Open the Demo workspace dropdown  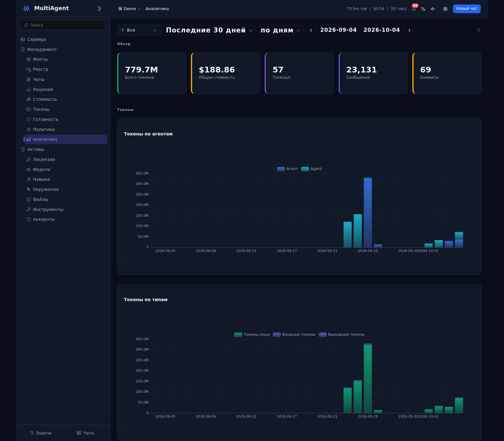pyautogui.click(x=129, y=9)
